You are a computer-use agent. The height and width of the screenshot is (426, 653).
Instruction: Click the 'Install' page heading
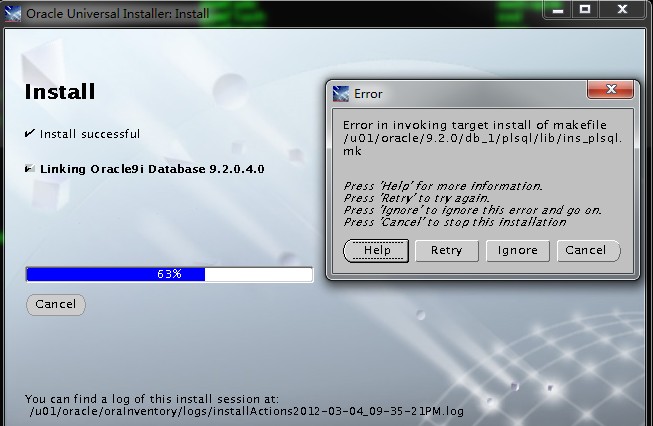[x=60, y=92]
